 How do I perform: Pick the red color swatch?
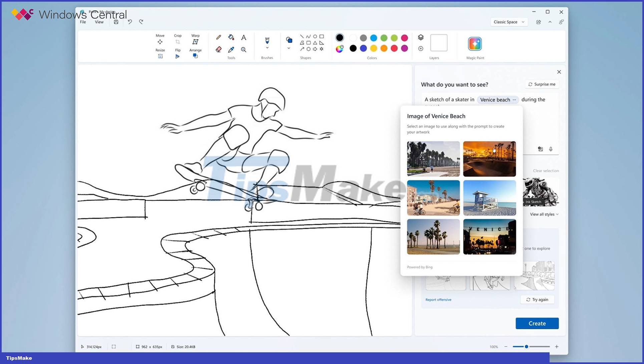(394, 49)
